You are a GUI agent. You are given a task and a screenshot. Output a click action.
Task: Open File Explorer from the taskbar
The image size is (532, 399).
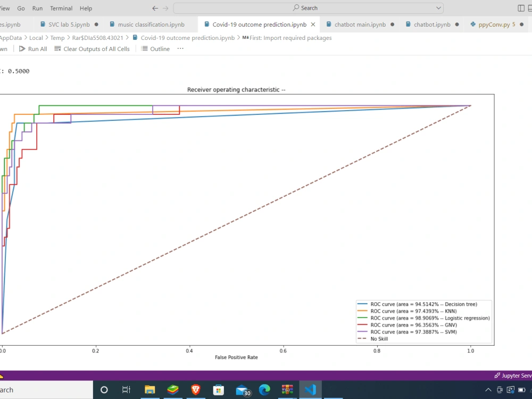149,390
